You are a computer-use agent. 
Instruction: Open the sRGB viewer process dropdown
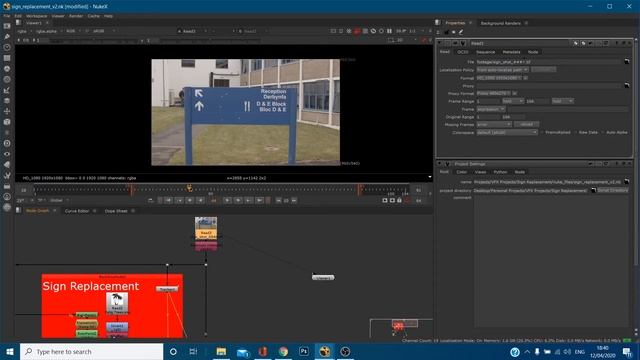click(x=104, y=31)
